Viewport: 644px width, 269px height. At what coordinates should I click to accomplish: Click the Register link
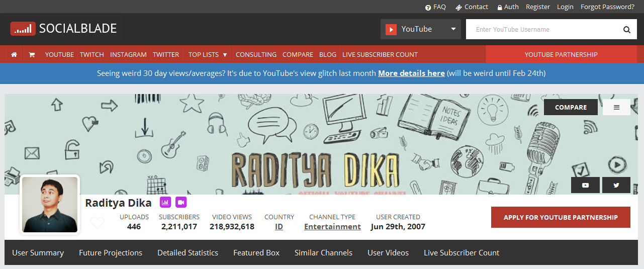(x=538, y=7)
